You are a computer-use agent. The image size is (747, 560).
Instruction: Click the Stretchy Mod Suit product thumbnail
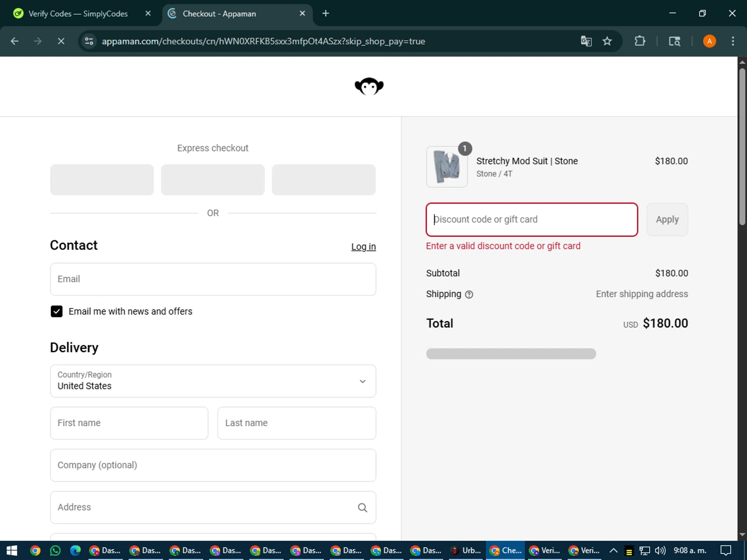point(447,167)
